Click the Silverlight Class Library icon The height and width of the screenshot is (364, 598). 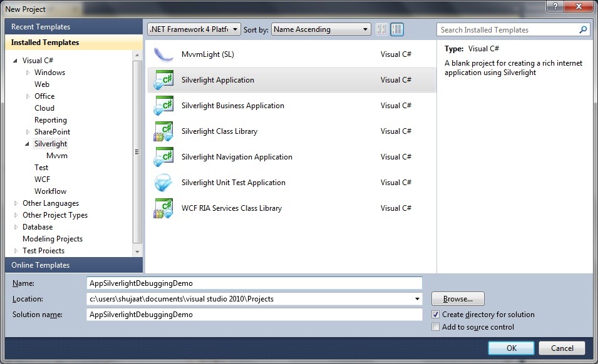coord(163,131)
